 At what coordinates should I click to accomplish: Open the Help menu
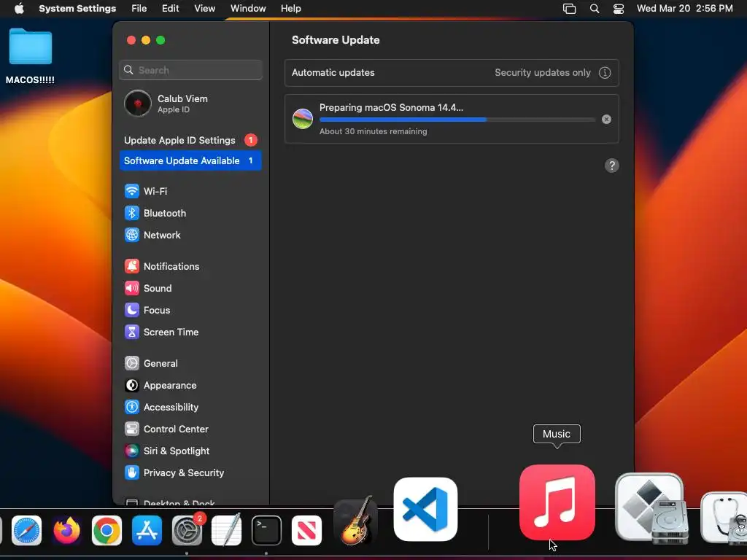(x=290, y=9)
